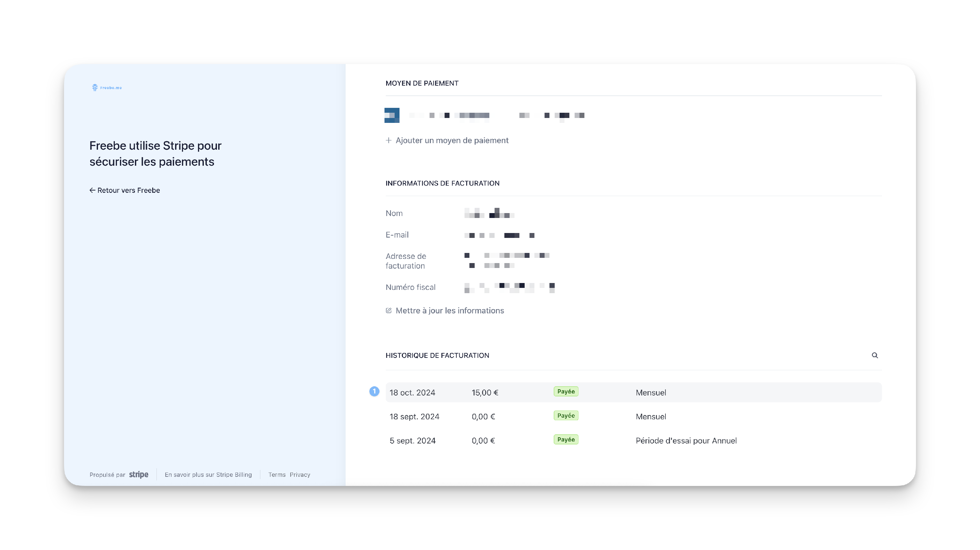Click the Payée badge on 15,00 € invoice
980x550 pixels.
(x=566, y=392)
